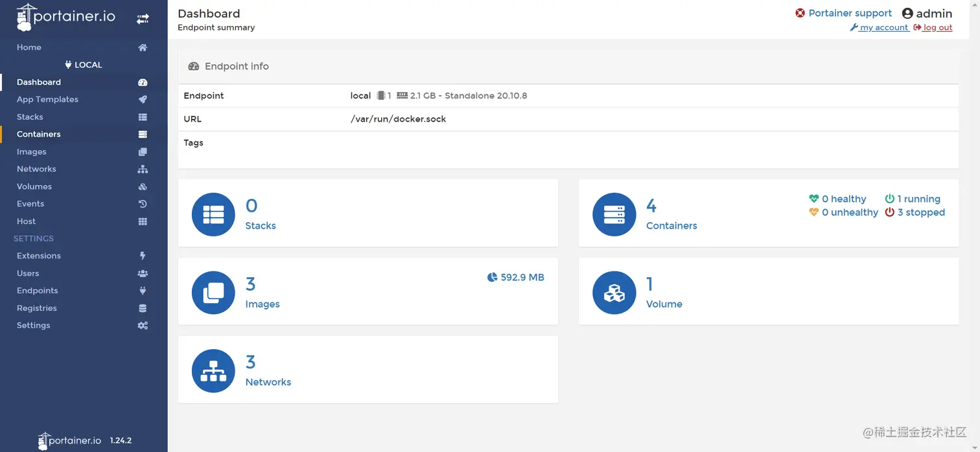980x452 pixels.
Task: Click the Volumes cubes icon in sidebar
Action: click(x=143, y=186)
